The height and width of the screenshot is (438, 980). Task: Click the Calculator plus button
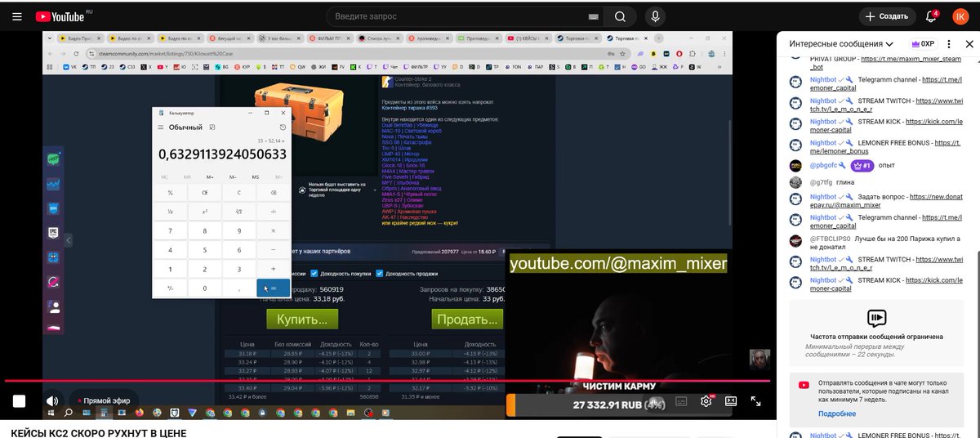click(273, 269)
